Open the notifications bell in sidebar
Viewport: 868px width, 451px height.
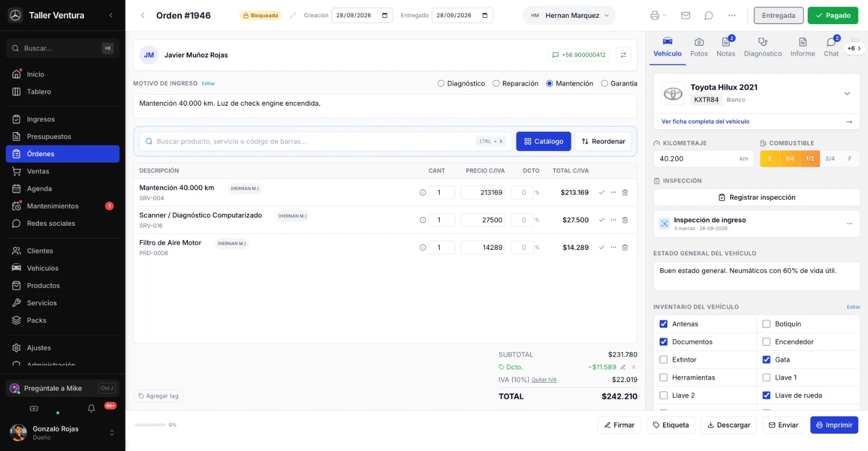pyautogui.click(x=91, y=408)
